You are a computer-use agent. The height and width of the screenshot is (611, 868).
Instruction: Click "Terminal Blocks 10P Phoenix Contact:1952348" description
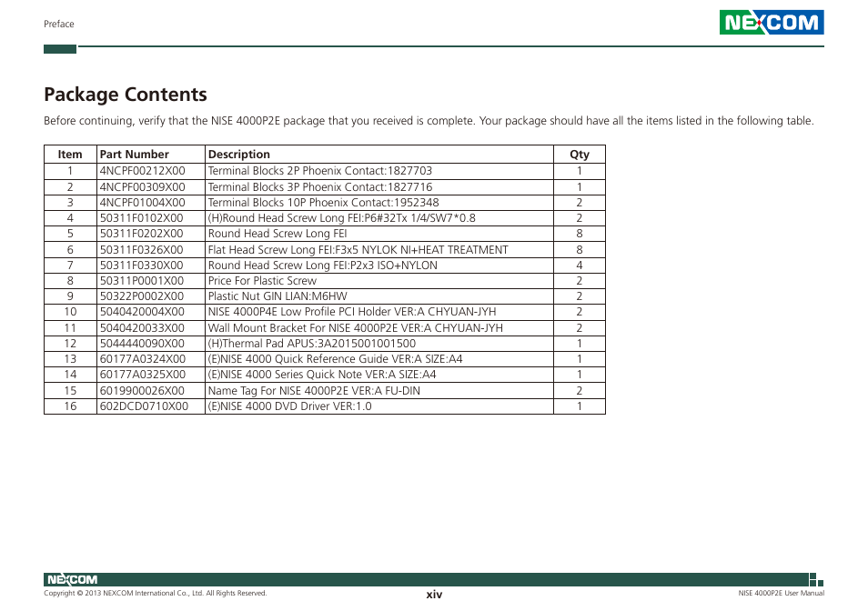coord(323,203)
